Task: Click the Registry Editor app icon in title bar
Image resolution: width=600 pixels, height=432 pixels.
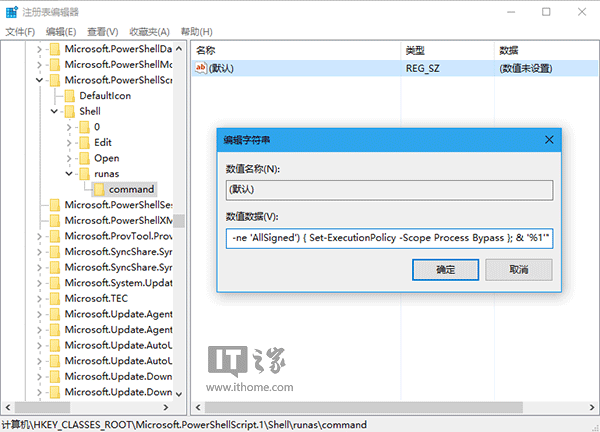Action: (x=11, y=12)
